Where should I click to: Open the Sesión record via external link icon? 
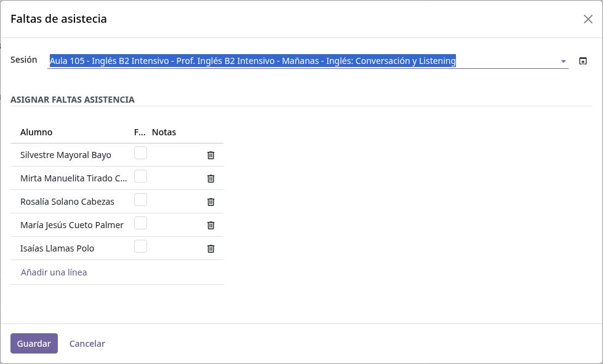pos(583,61)
